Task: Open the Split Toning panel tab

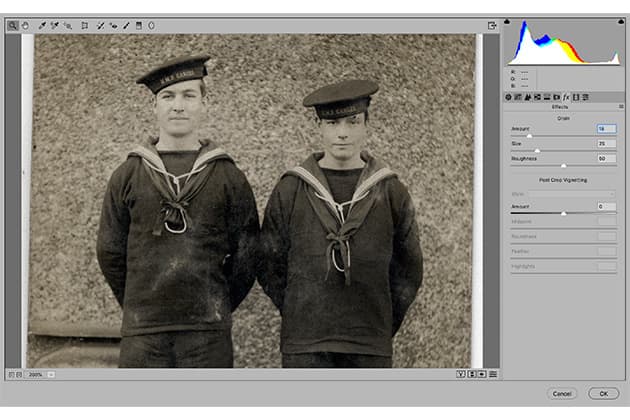Action: 547,97
